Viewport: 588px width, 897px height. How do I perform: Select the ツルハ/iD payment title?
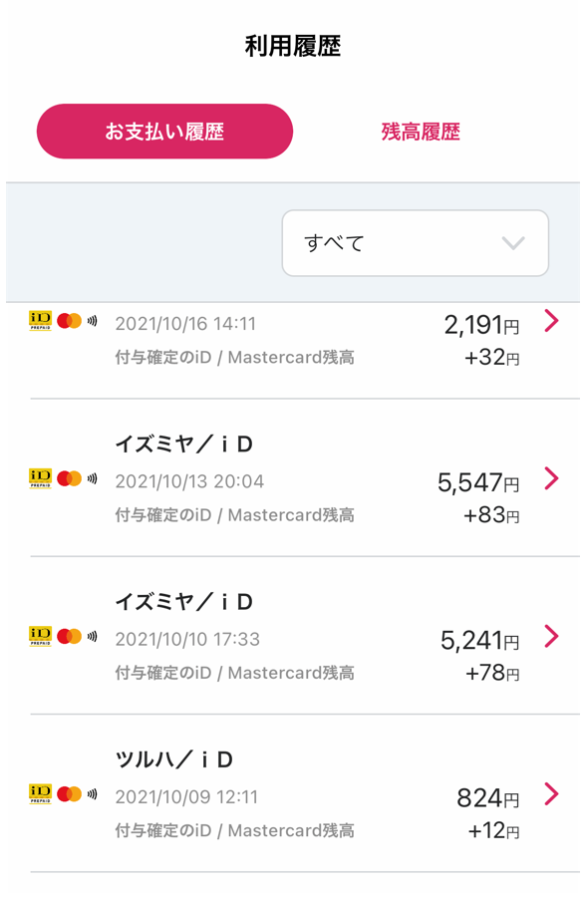tap(173, 759)
